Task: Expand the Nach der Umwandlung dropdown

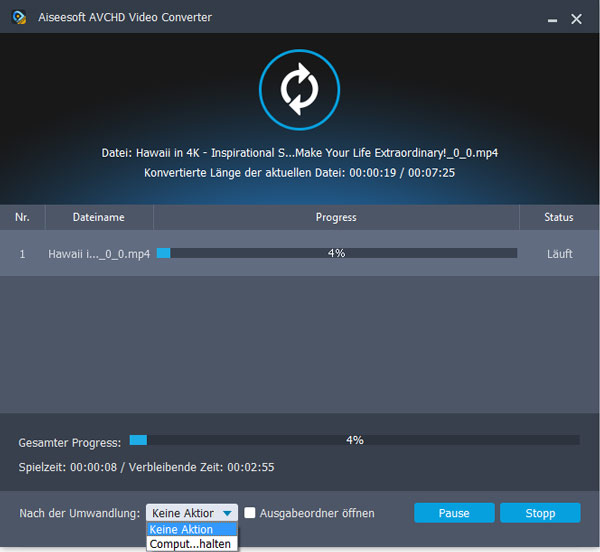Action: 192,513
